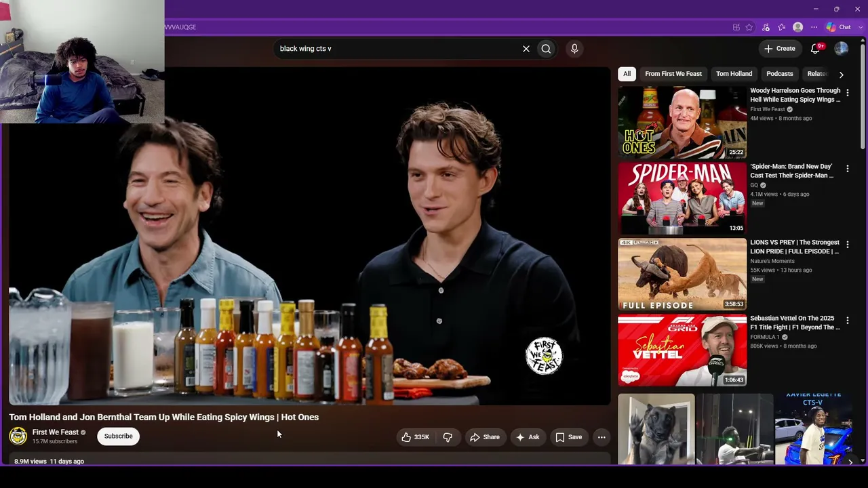Image resolution: width=868 pixels, height=488 pixels.
Task: Open the browser profile avatar
Action: point(798,27)
